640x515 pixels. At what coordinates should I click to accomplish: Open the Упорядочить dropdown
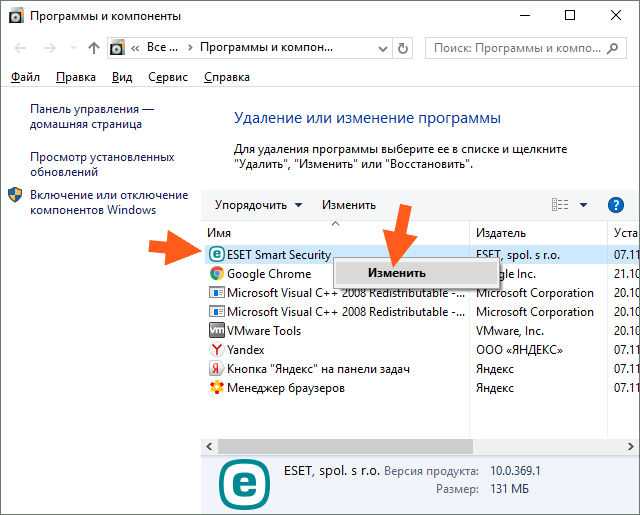pos(258,205)
